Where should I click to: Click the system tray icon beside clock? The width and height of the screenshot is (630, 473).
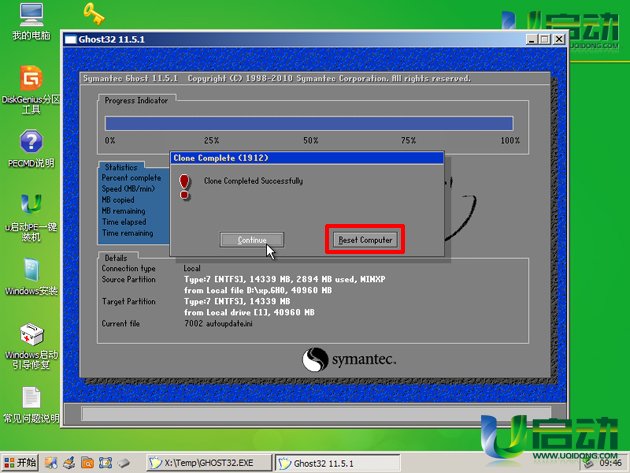pyautogui.click(x=589, y=463)
